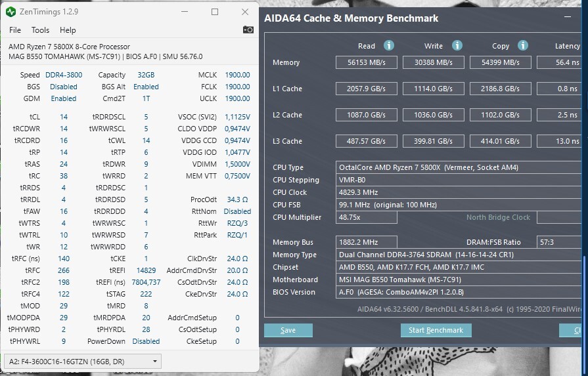Click the tRAS value 24
588x376 pixels.
click(x=64, y=165)
